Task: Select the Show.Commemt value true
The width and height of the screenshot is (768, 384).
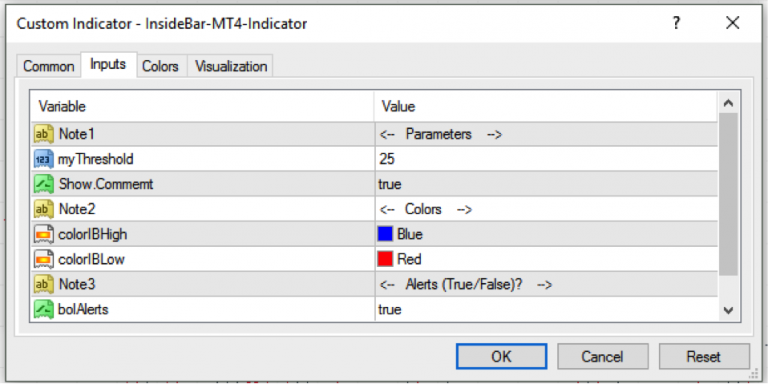Action: click(390, 184)
